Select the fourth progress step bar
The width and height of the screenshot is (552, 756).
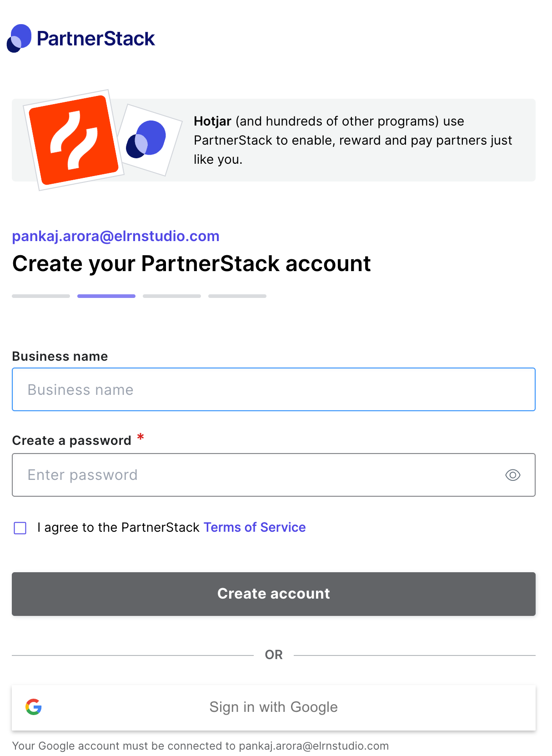tap(237, 296)
